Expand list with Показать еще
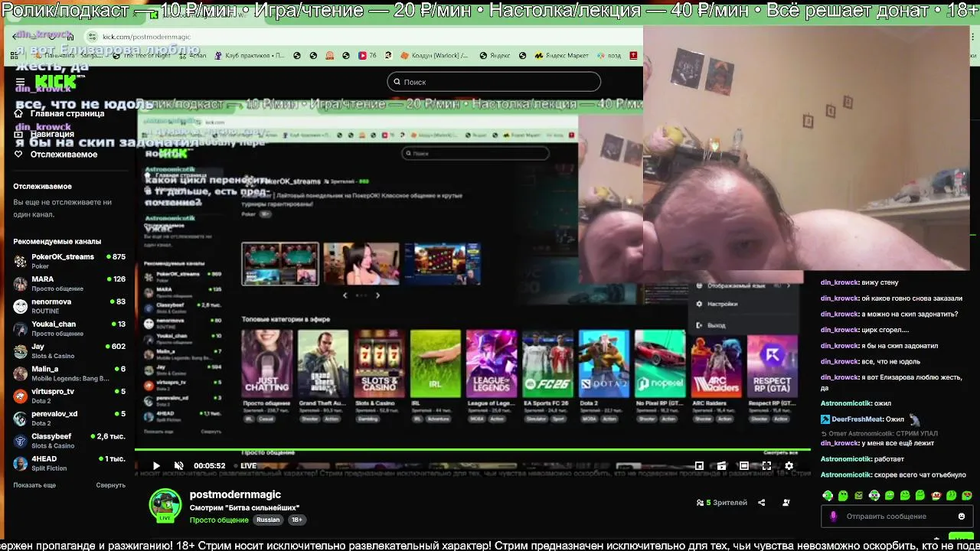Viewport: 980px width, 551px height. [x=34, y=485]
